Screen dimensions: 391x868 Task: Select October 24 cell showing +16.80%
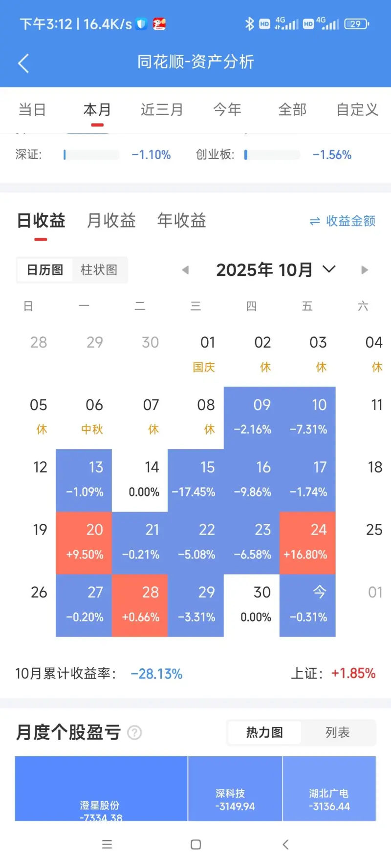(x=307, y=542)
